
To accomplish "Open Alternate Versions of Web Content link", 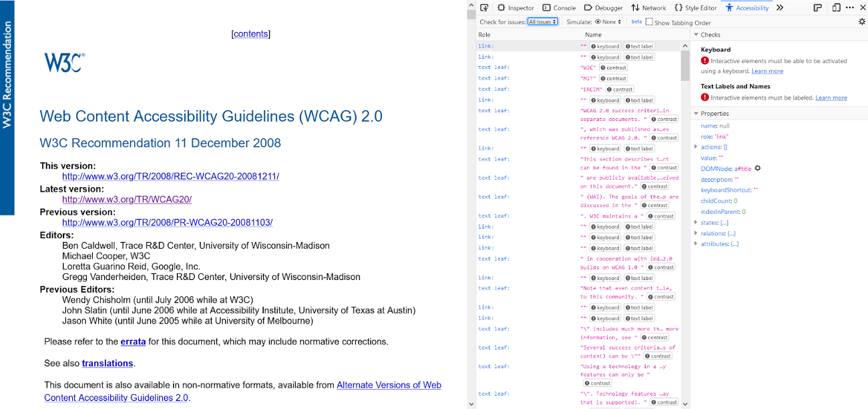I will click(243, 392).
